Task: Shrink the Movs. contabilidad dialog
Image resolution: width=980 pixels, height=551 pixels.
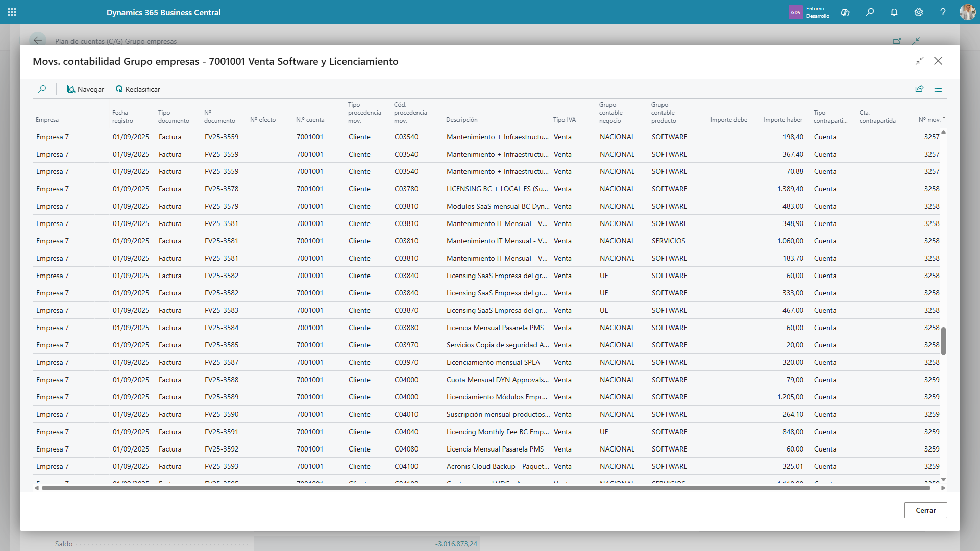Action: click(x=920, y=61)
